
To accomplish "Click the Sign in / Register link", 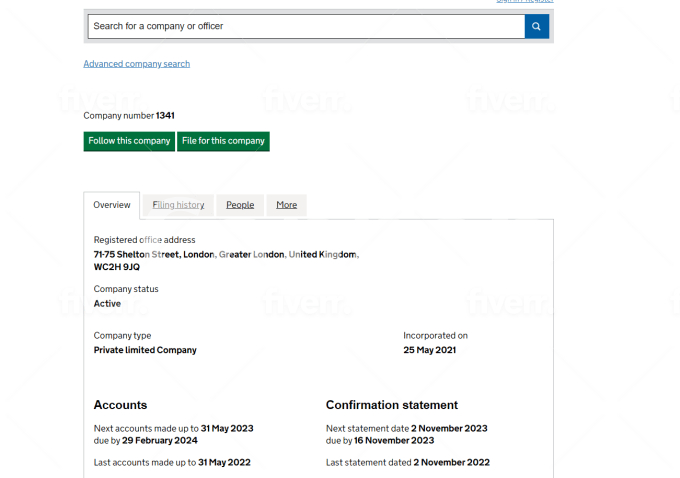I will pyautogui.click(x=525, y=1).
